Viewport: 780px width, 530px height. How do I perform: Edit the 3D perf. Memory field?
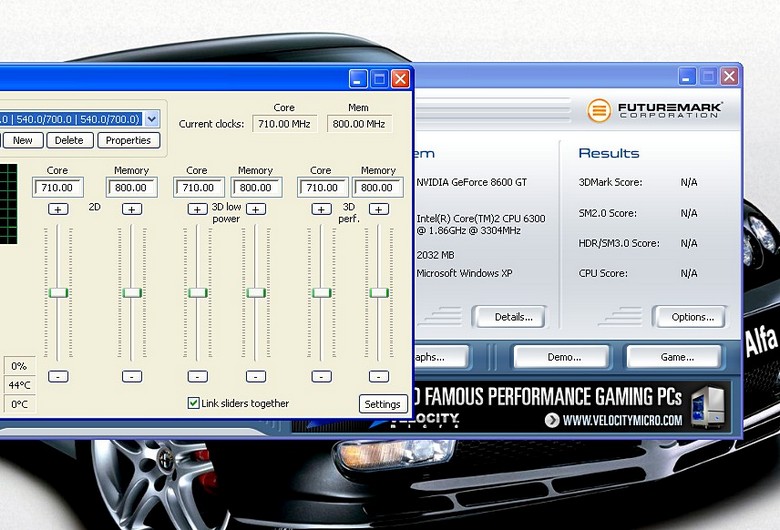click(x=378, y=188)
